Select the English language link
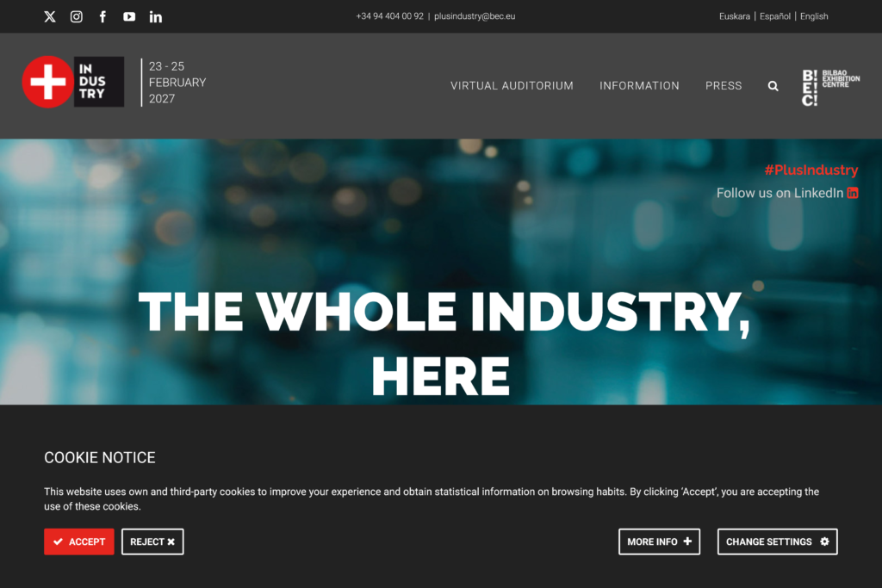882x588 pixels. [814, 16]
